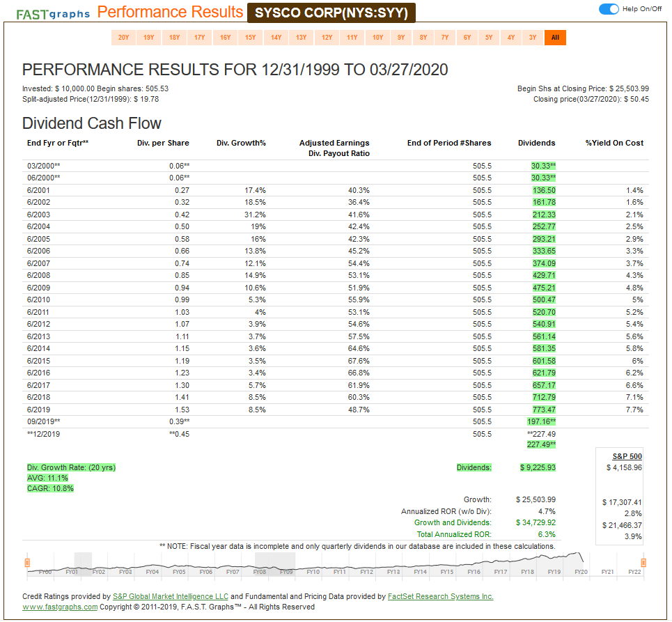Select the 7Y period tab
Image resolution: width=672 pixels, height=622 pixels.
(x=445, y=38)
